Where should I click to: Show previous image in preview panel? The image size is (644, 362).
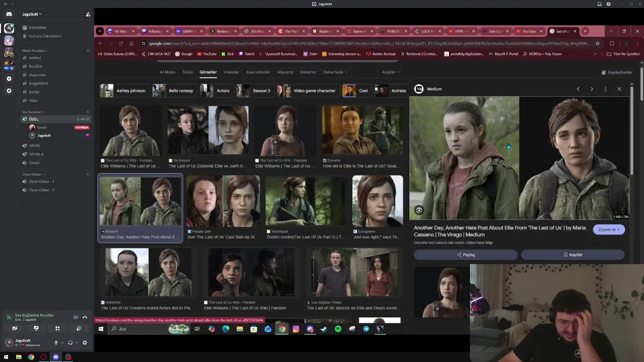pos(578,89)
